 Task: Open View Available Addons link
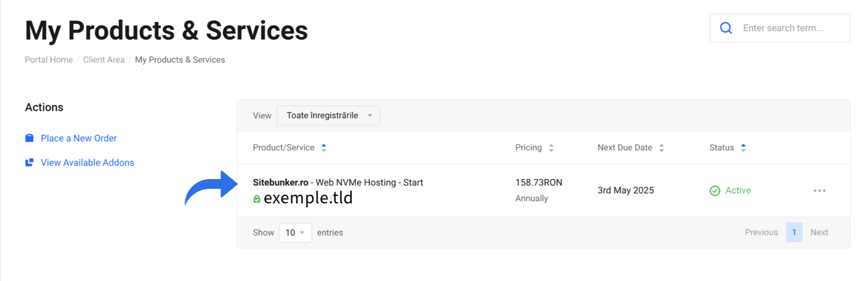click(87, 162)
